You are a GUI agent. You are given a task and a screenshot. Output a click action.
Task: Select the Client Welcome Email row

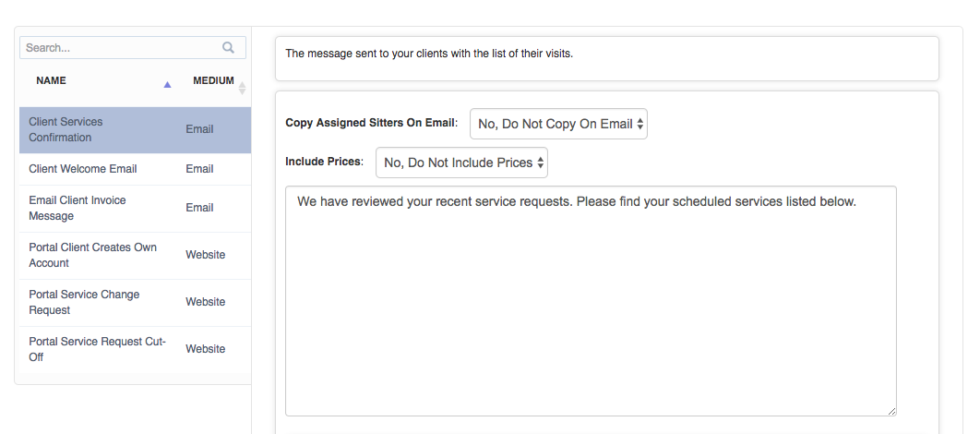click(135, 169)
